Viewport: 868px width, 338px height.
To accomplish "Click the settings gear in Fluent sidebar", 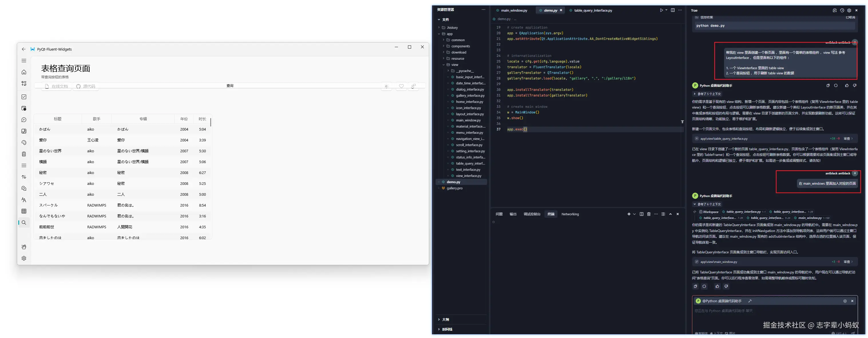I will 24,258.
